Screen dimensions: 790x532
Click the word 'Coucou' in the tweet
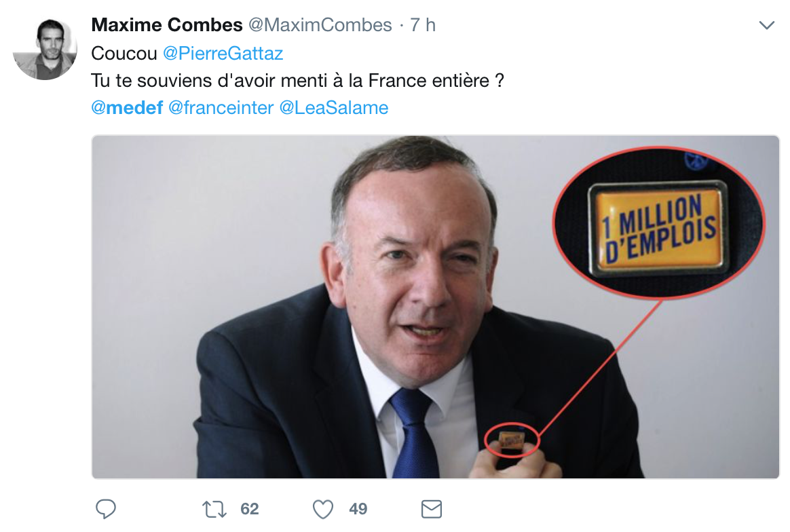point(124,54)
